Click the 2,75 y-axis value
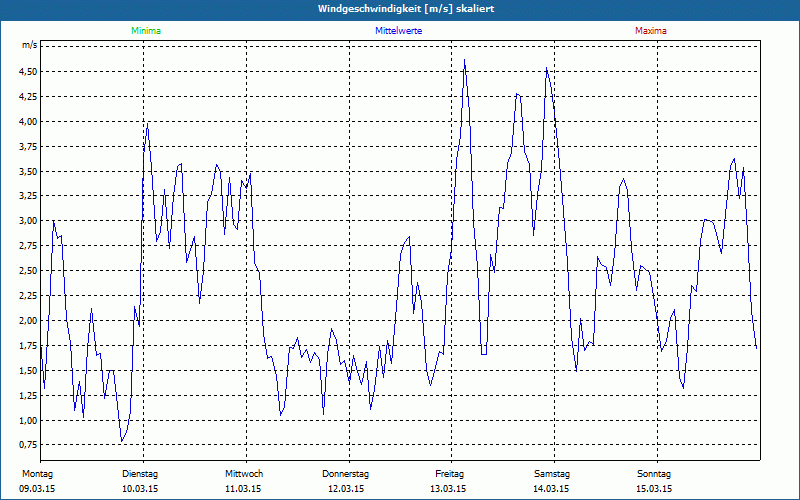Screen dimensions: 800x500 click(29, 246)
